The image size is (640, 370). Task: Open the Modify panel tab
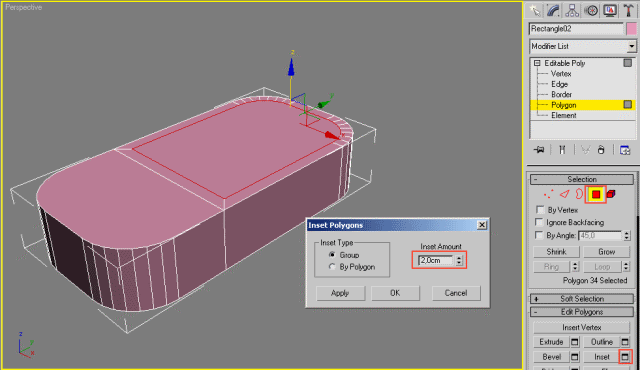553,11
